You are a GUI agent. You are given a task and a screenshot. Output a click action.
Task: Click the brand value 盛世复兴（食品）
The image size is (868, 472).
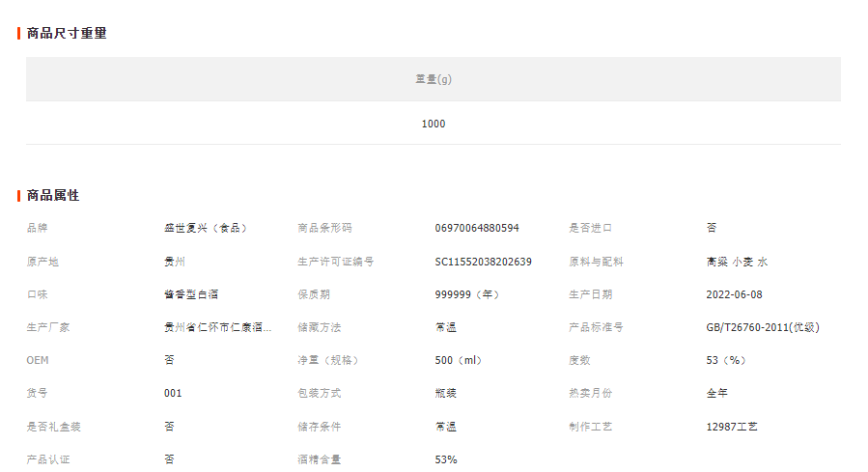point(207,229)
